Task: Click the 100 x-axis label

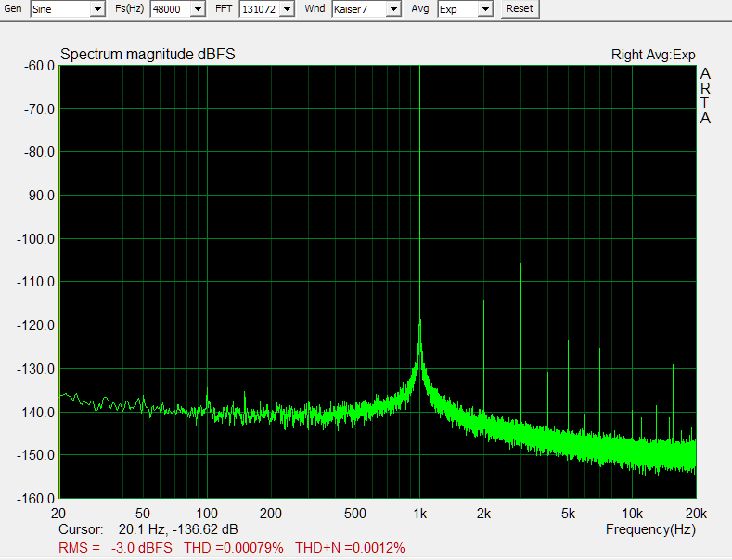Action: 207,514
